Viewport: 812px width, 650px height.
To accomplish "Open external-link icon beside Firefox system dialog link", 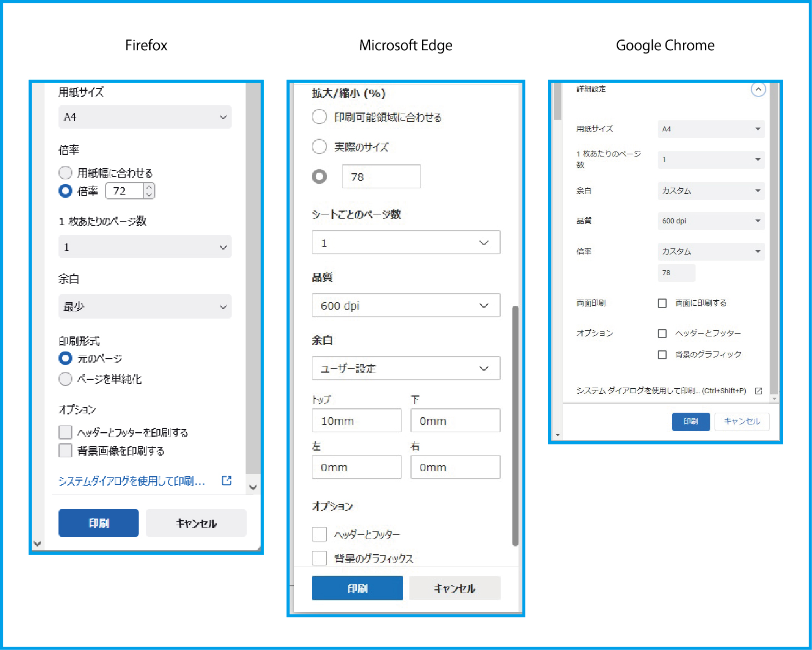I will coord(227,481).
